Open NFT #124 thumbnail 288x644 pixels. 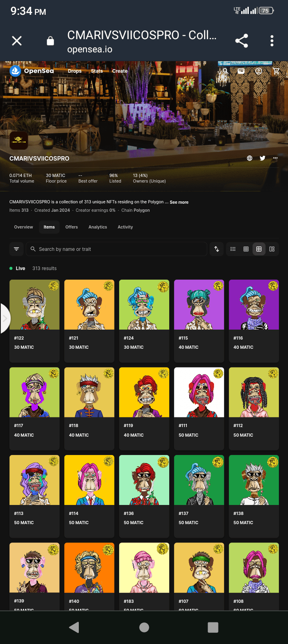coord(144,305)
